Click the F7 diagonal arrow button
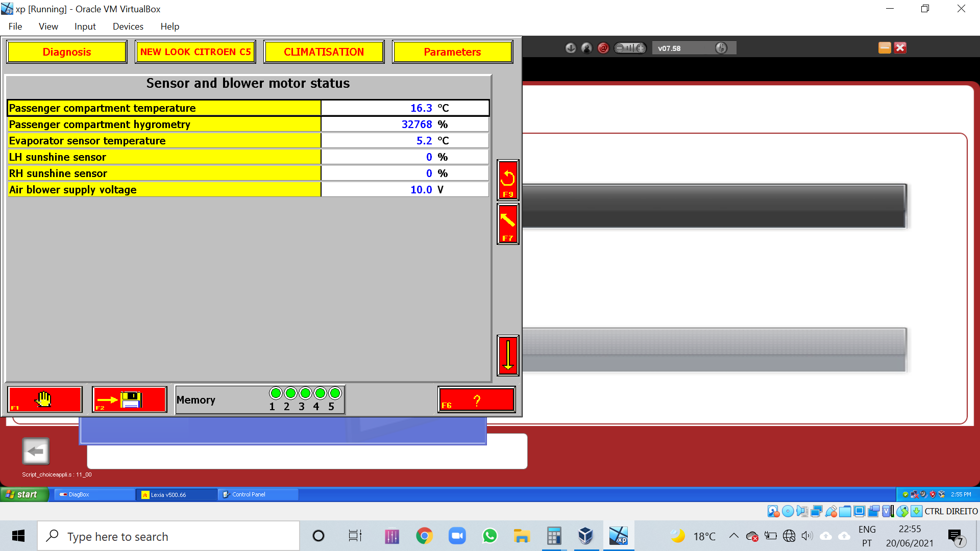The width and height of the screenshot is (980, 551). click(x=508, y=224)
